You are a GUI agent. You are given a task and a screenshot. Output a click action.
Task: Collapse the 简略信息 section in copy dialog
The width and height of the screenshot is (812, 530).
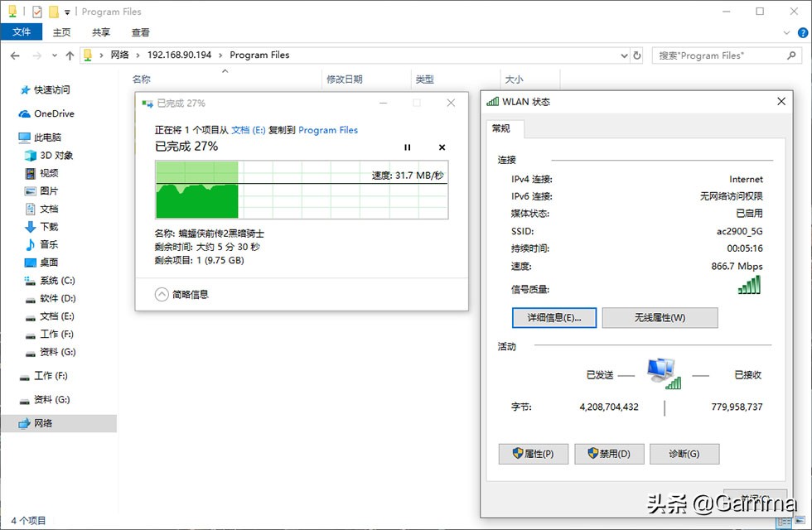161,294
